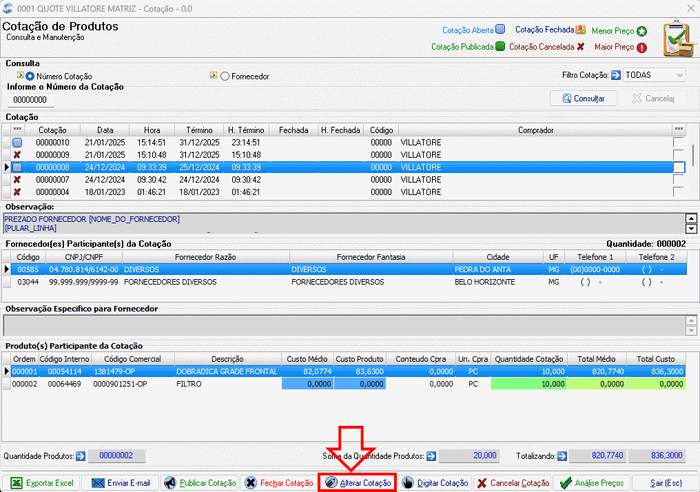Click status icon of quotation 00000008
Viewport: 700px width, 492px height.
(x=17, y=167)
